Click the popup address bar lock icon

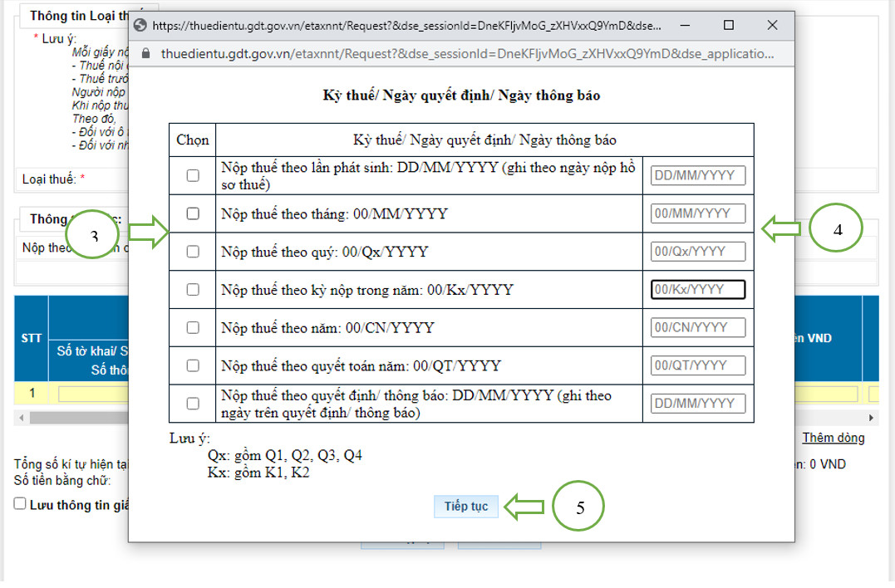[x=145, y=54]
